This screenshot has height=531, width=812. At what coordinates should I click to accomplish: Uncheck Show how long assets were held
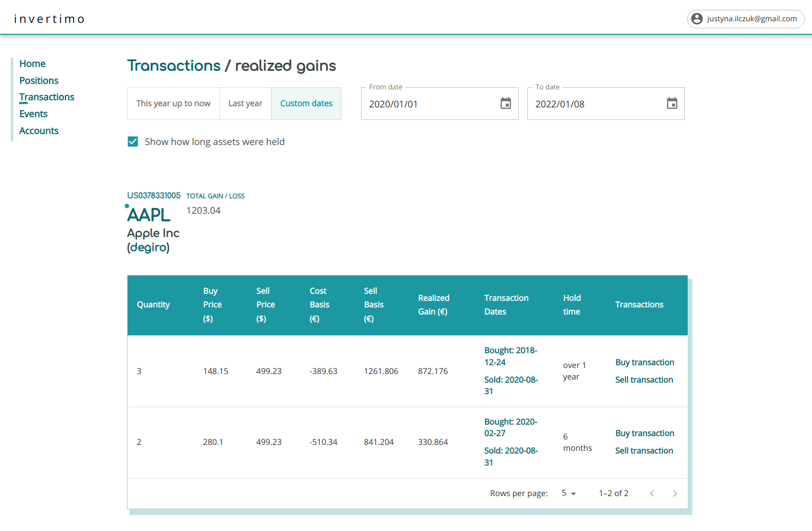click(133, 142)
